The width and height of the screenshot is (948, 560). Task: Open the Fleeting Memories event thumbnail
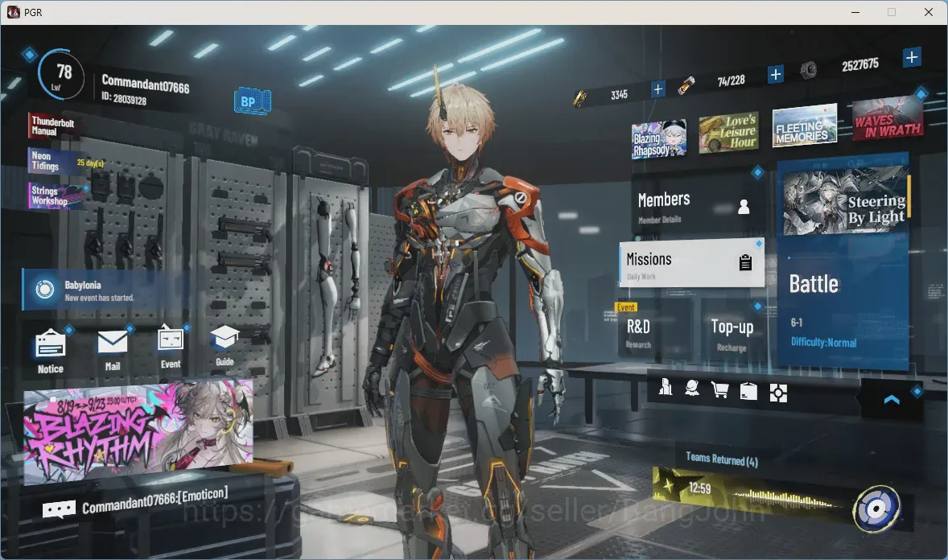pyautogui.click(x=805, y=126)
